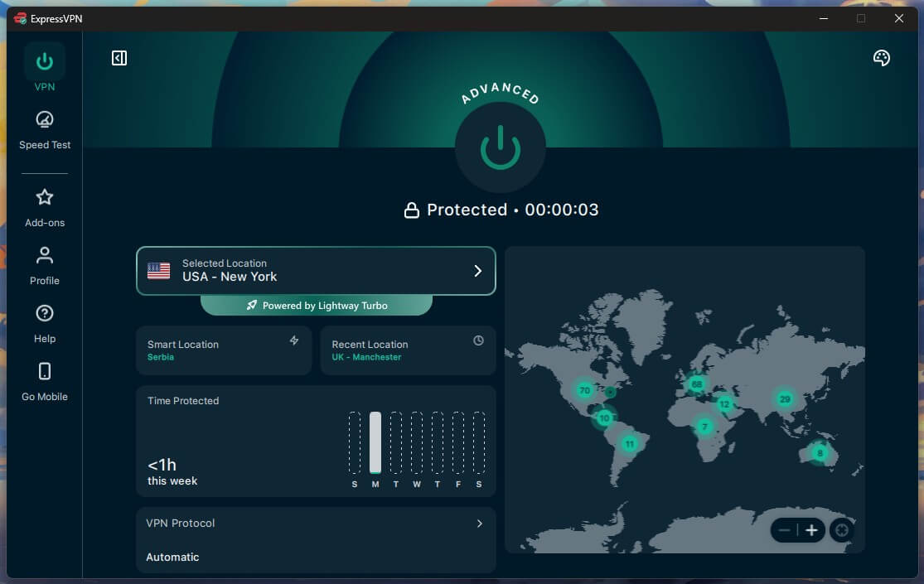Click the ExpressVPN logo in title bar

pos(20,18)
